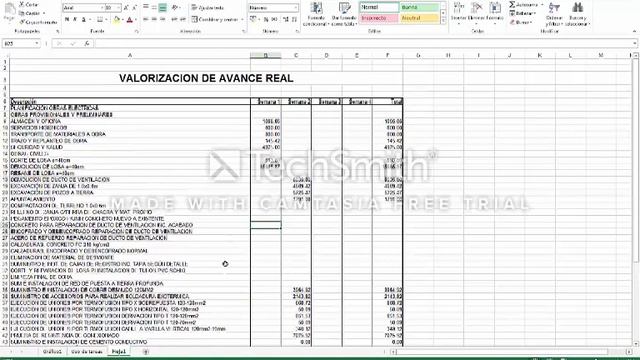Click the red font color button

[129, 20]
